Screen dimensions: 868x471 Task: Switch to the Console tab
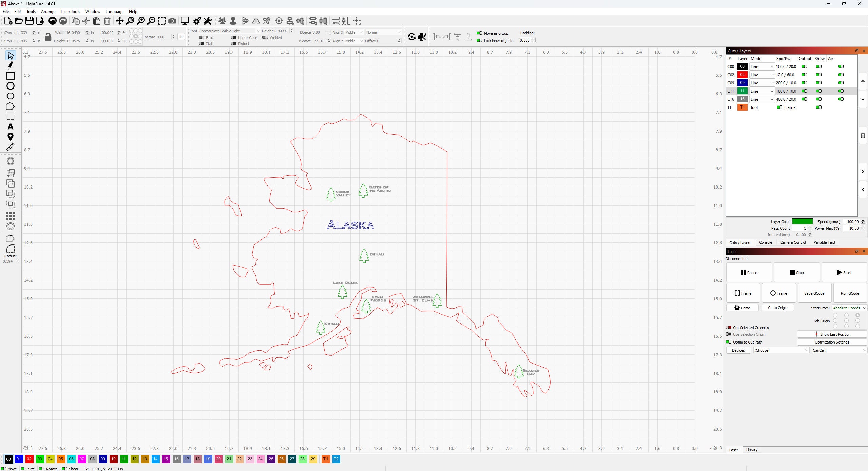[x=766, y=242]
